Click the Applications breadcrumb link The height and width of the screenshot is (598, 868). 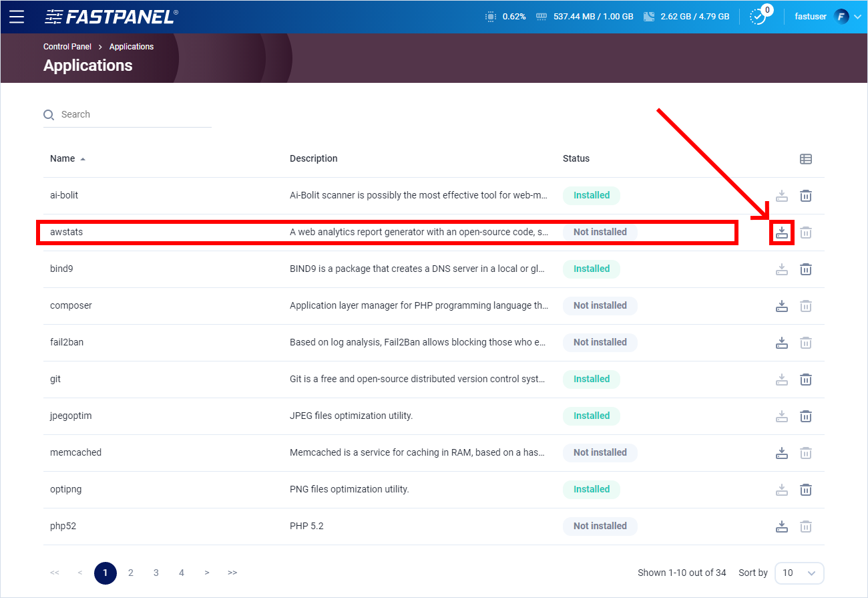coord(132,47)
